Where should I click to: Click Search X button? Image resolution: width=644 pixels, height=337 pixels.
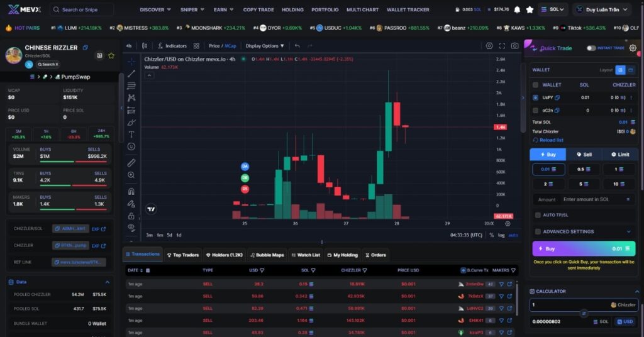(x=48, y=64)
